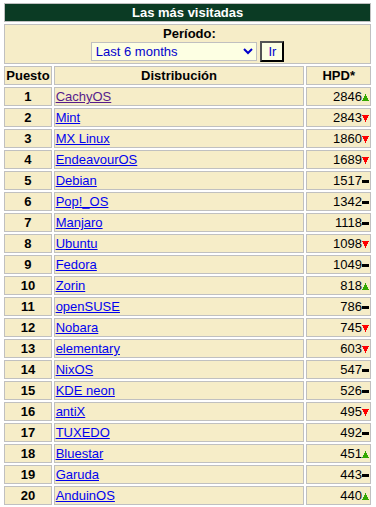Open the Last 6 months period dropdown

[x=174, y=52]
